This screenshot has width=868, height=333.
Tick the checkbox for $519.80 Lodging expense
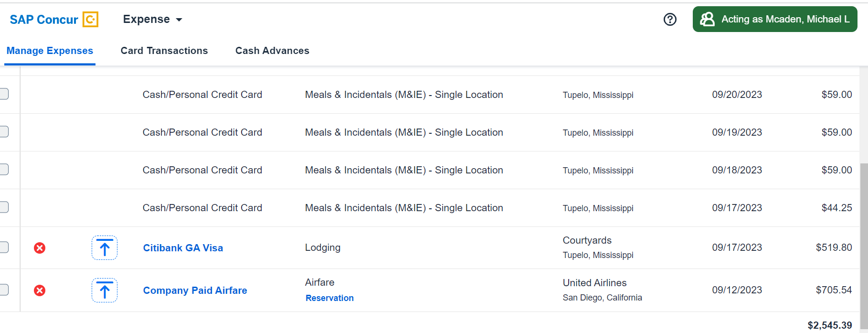click(4, 247)
